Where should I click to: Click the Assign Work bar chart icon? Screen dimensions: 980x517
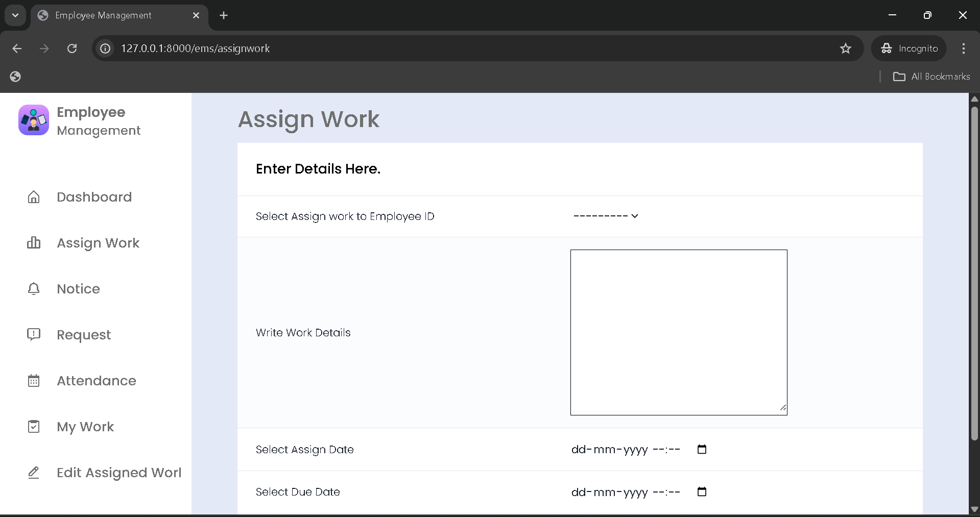34,243
